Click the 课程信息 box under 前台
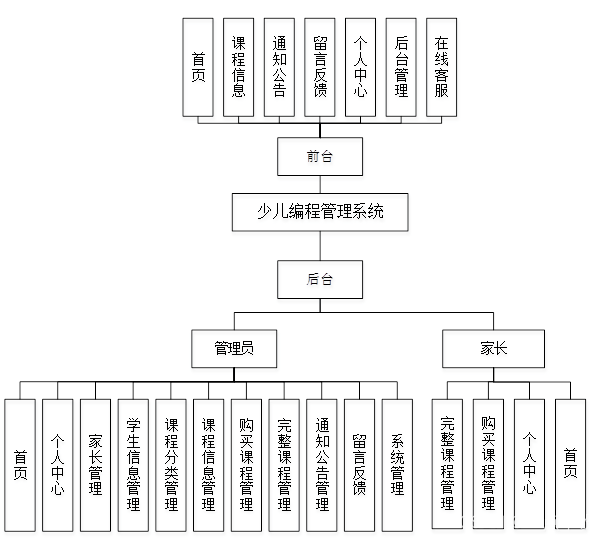Screen dimensions: 612x541 [x=238, y=67]
